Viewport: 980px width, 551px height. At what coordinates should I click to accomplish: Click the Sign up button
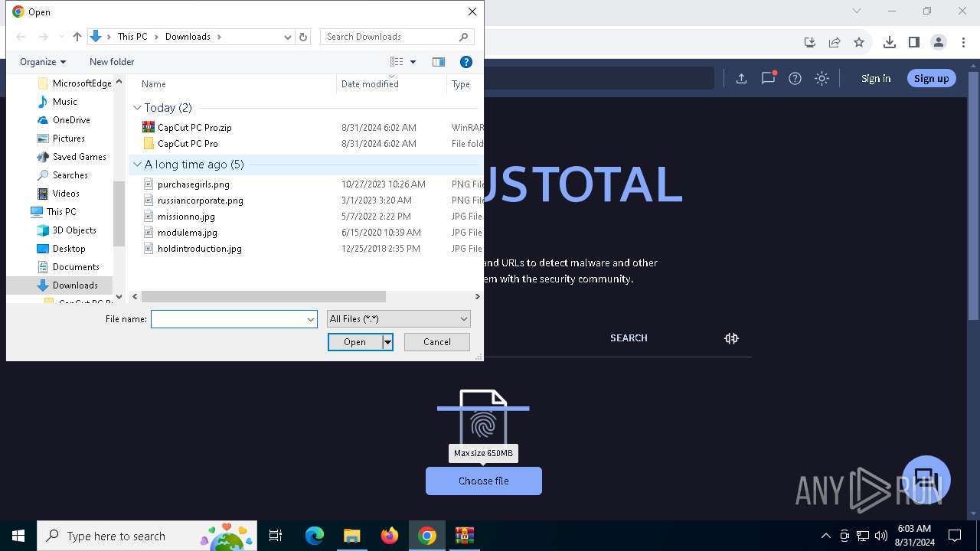931,78
